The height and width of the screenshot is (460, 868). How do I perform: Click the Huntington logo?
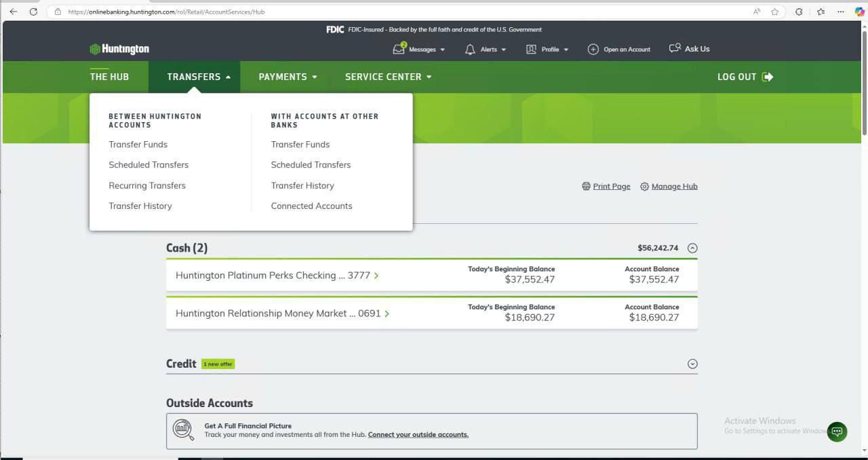(x=119, y=49)
